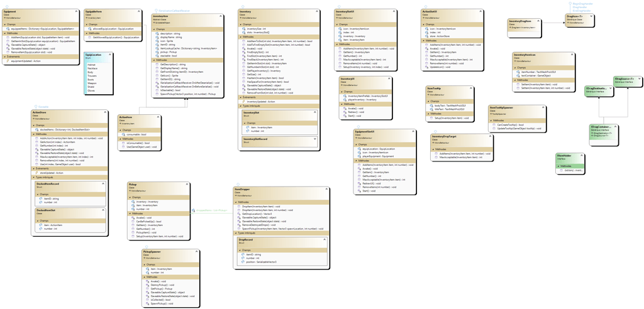Viewport: 644px width, 309px height.
Task: Click the MaxAcceptable method icon in InventoryDropTarget
Action: pyautogui.click(x=436, y=157)
